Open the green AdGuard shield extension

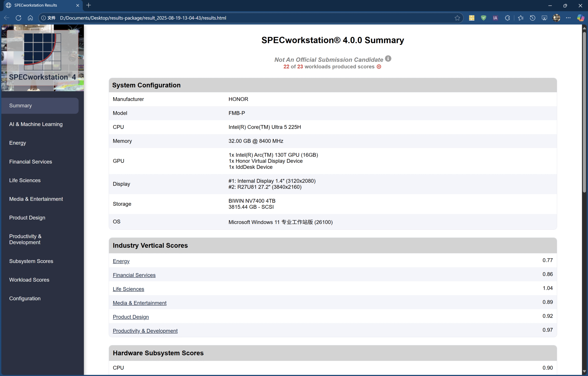[483, 18]
